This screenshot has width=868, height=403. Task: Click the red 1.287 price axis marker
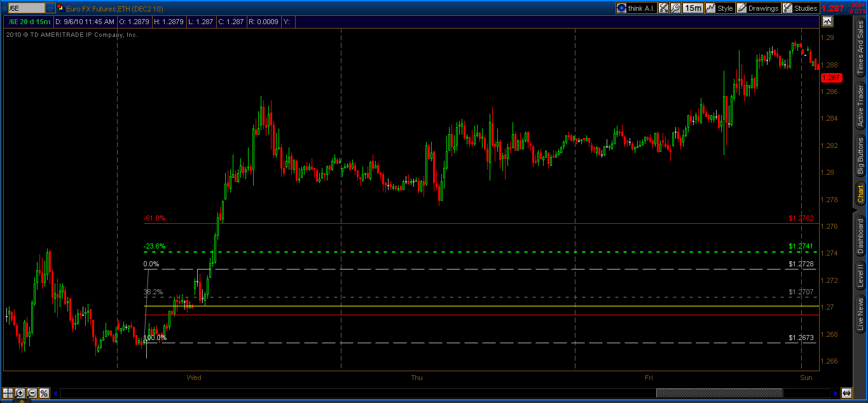tap(831, 78)
